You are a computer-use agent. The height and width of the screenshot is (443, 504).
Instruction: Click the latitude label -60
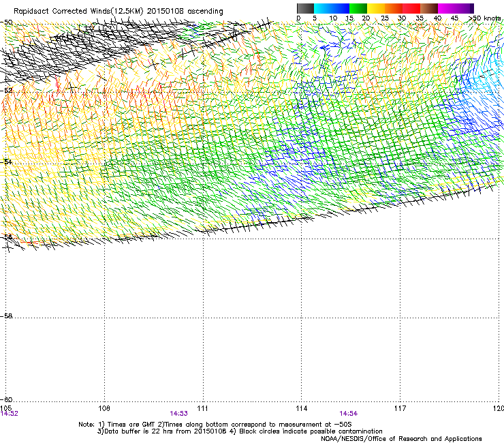(6, 399)
